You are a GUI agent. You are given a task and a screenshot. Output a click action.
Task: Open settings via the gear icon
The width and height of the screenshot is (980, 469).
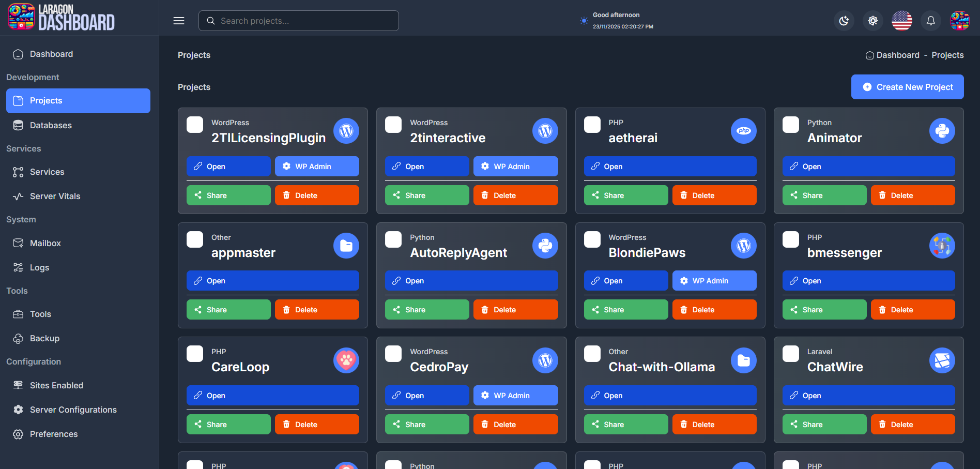click(872, 21)
